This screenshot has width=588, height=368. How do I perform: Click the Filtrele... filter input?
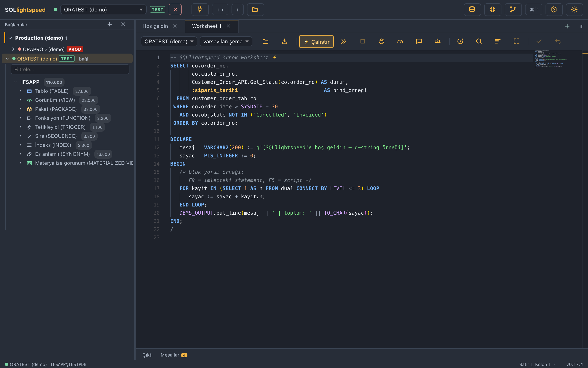tap(70, 69)
